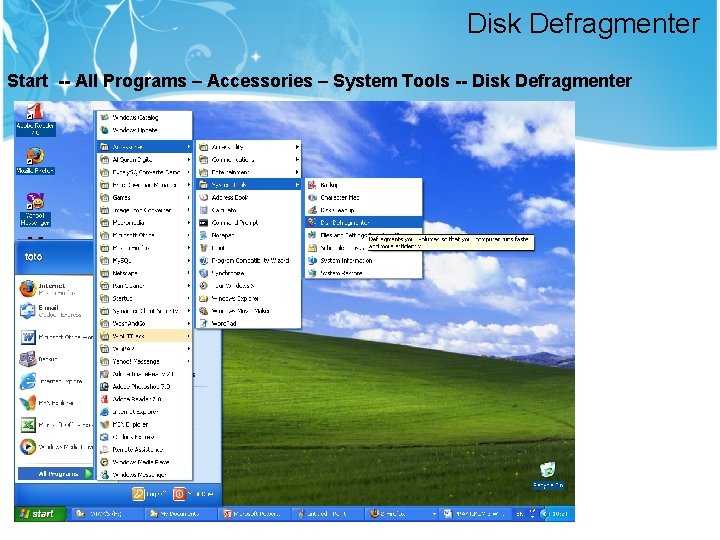
Task: Open Microsoft Office program folder
Action: click(145, 235)
